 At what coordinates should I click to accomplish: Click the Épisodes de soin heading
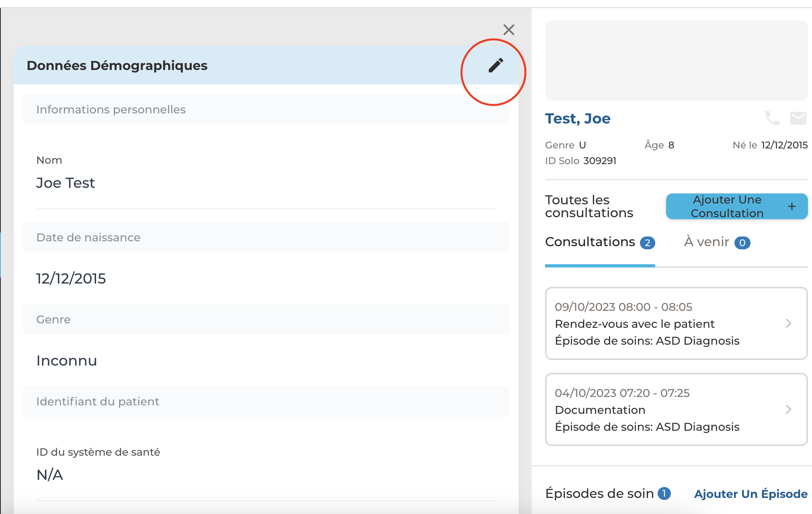point(599,493)
